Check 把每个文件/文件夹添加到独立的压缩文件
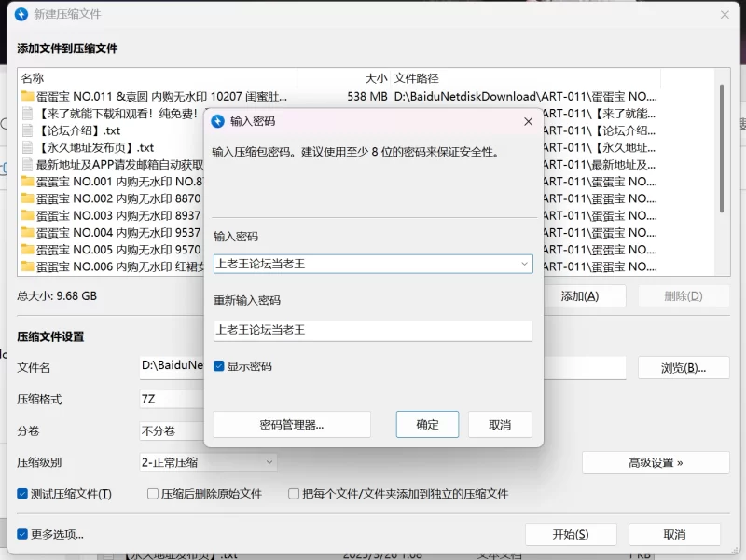Viewport: 746px width, 560px height. (x=294, y=494)
